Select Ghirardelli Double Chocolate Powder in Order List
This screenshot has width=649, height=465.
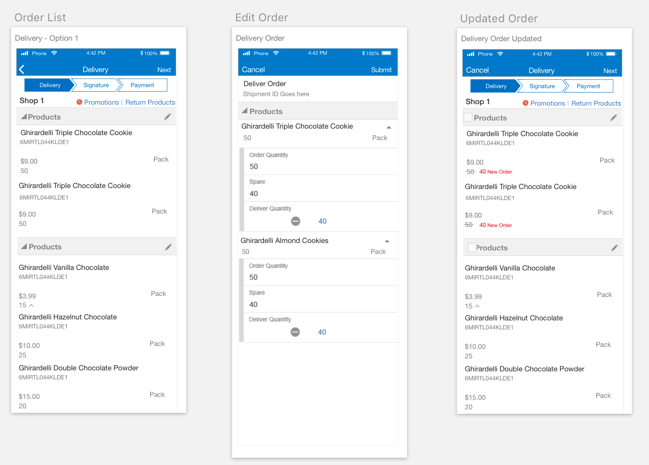click(x=78, y=368)
